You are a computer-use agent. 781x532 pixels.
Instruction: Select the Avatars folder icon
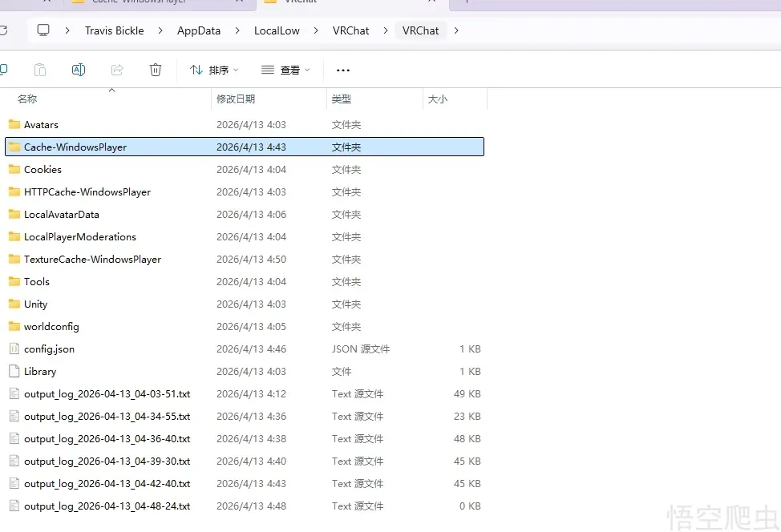[x=14, y=125]
